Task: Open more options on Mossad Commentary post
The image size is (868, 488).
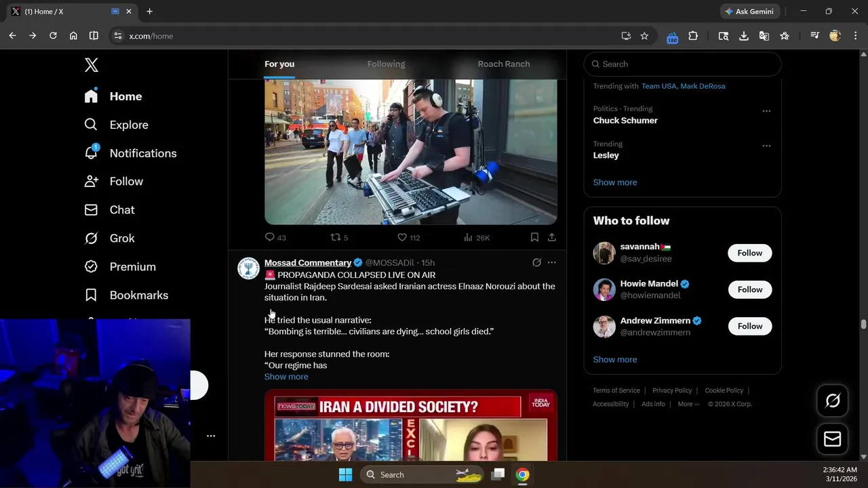Action: click(552, 263)
